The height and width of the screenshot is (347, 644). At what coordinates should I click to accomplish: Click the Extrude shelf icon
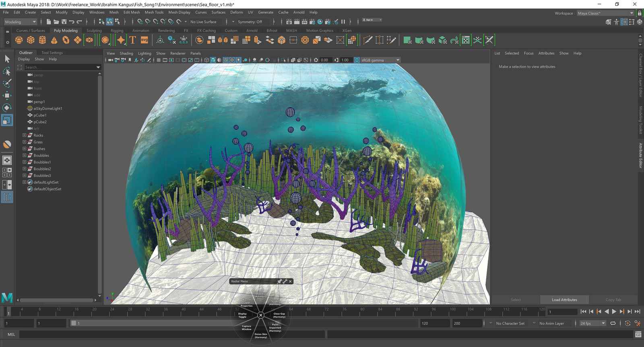[258, 40]
